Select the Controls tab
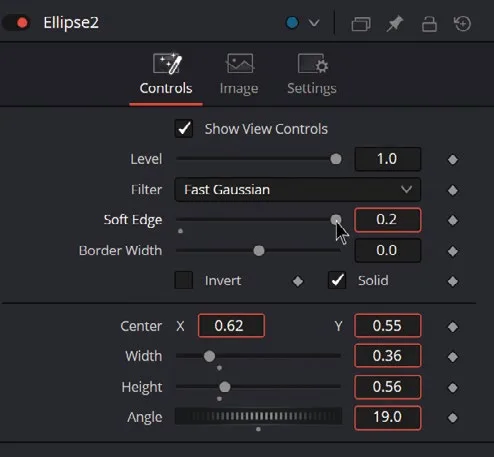The image size is (494, 457). tap(166, 75)
